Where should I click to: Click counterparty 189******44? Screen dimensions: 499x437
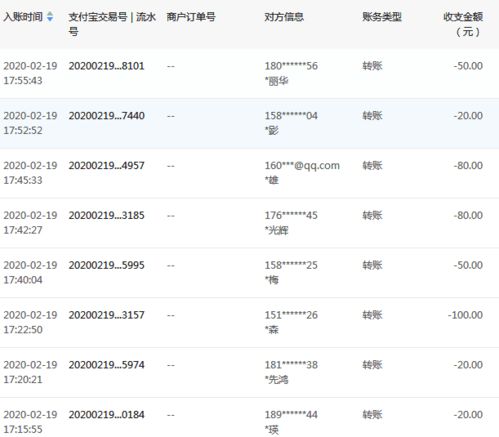(291, 415)
